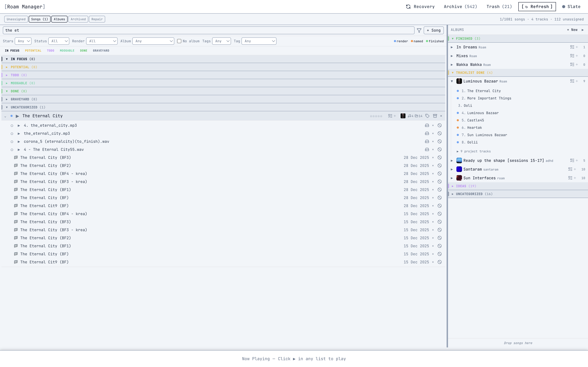Switch to the Archived tab
The width and height of the screenshot is (588, 367).
tap(78, 19)
